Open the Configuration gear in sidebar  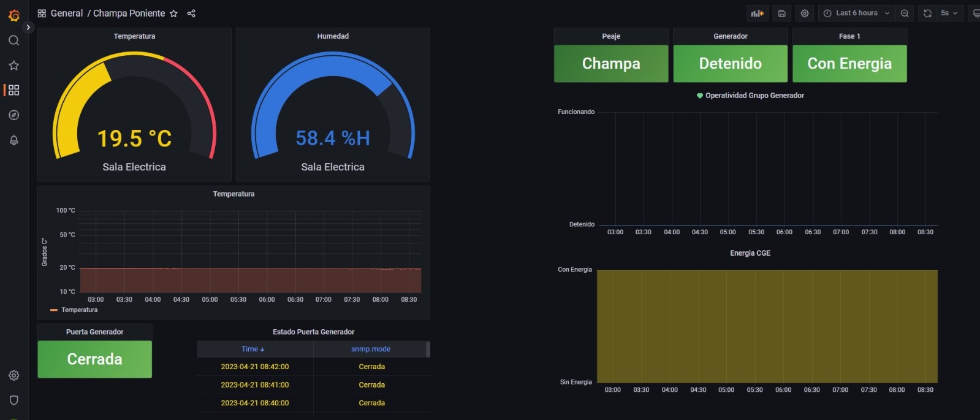(x=13, y=375)
